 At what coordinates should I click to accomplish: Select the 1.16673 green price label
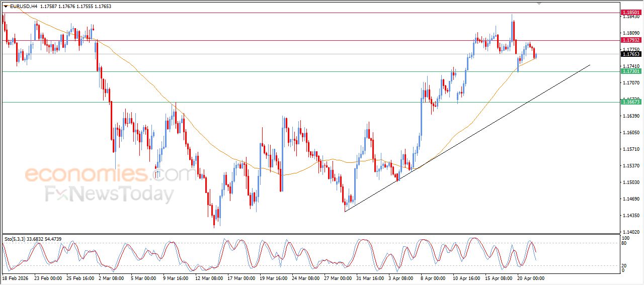[631, 102]
